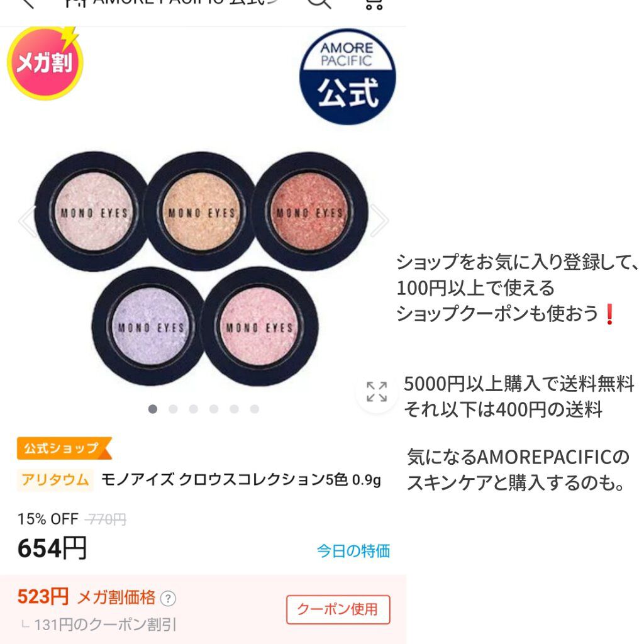Open the shopping cart icon

[374, 4]
